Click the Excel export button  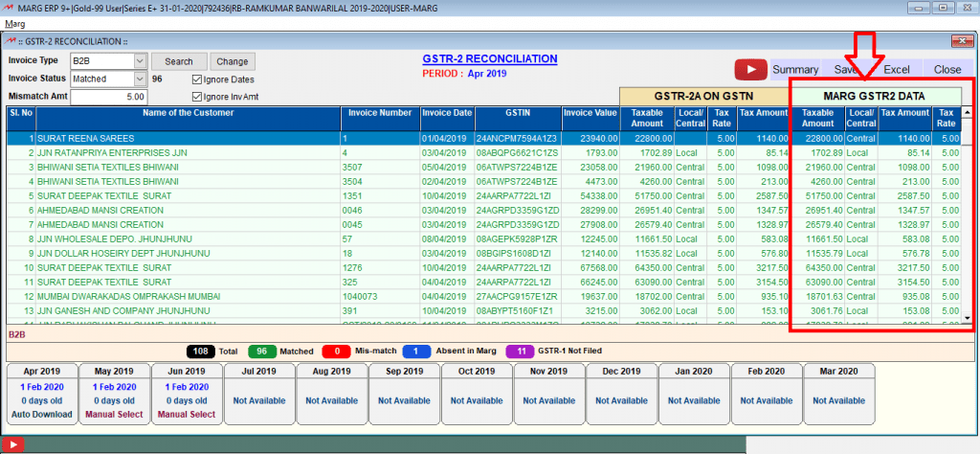click(896, 69)
